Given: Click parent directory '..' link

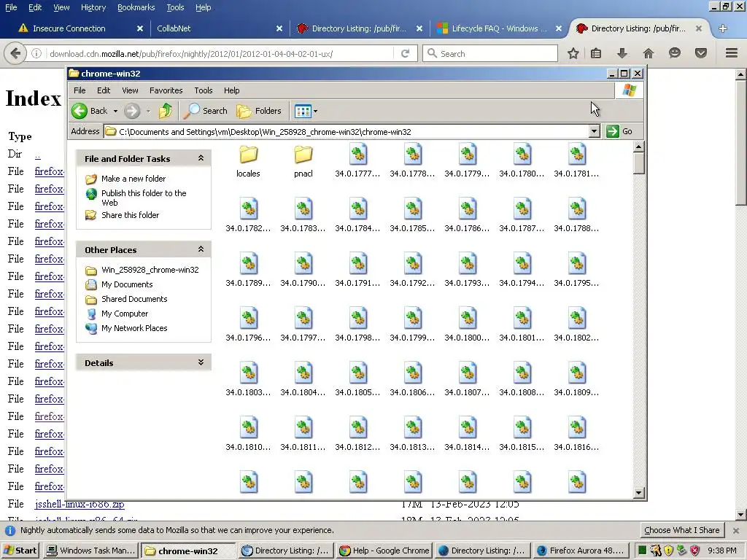Looking at the screenshot, I should click(38, 155).
